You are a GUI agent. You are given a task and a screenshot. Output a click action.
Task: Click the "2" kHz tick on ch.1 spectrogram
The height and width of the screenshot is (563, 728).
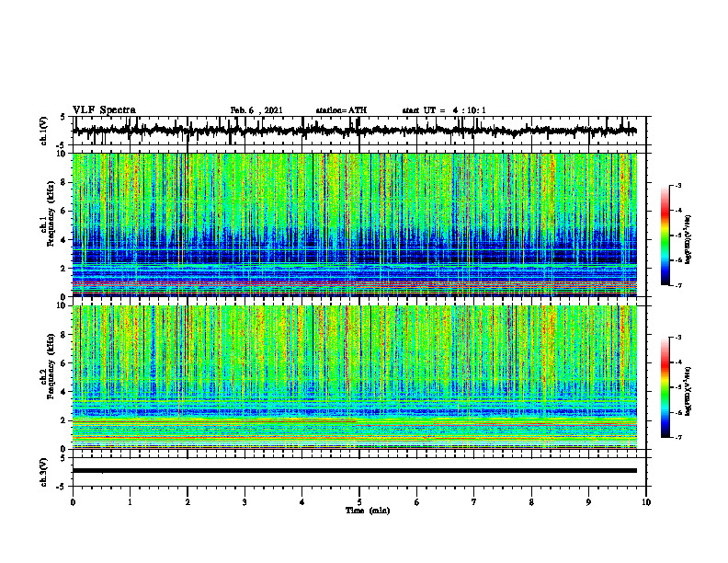(x=63, y=269)
